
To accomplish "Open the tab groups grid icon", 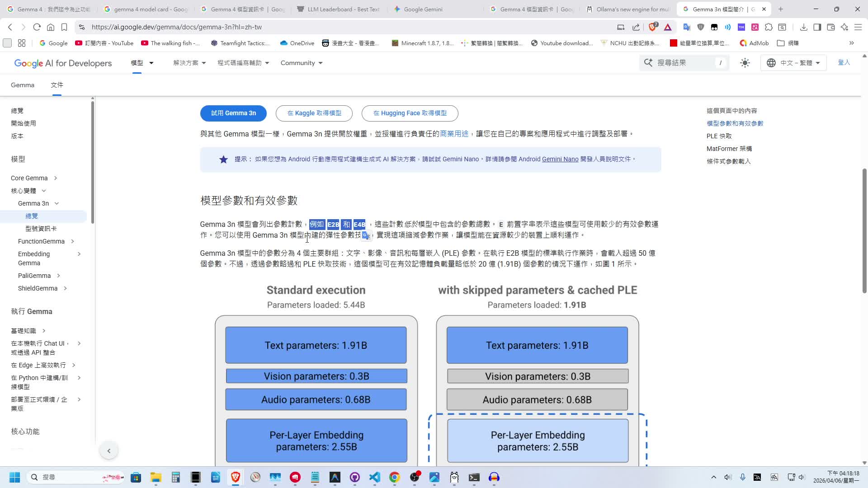I will tap(22, 43).
